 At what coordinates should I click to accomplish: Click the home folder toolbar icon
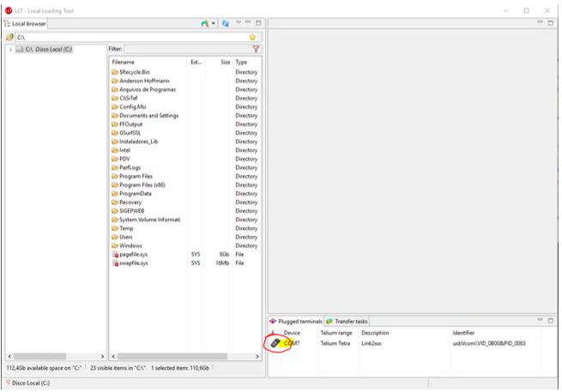coord(204,23)
